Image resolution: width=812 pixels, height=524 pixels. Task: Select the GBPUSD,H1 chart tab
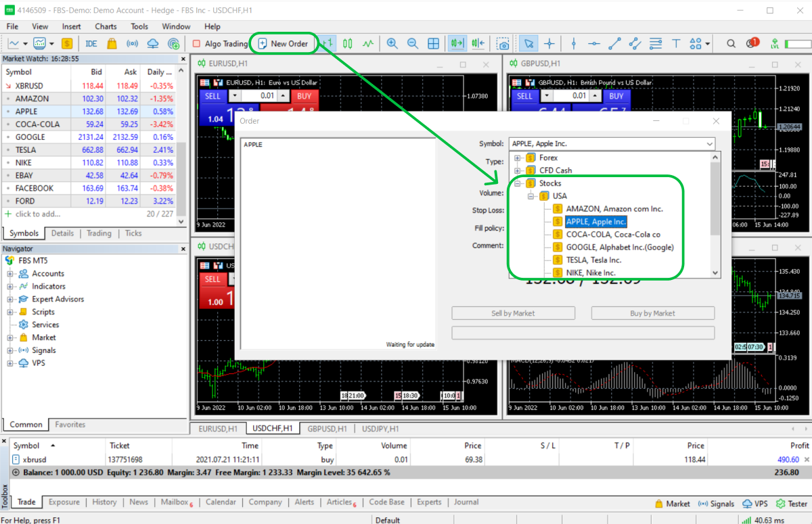(x=329, y=429)
